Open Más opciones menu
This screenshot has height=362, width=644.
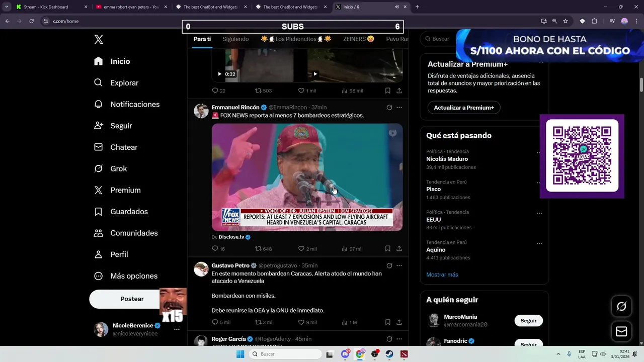coord(126,276)
